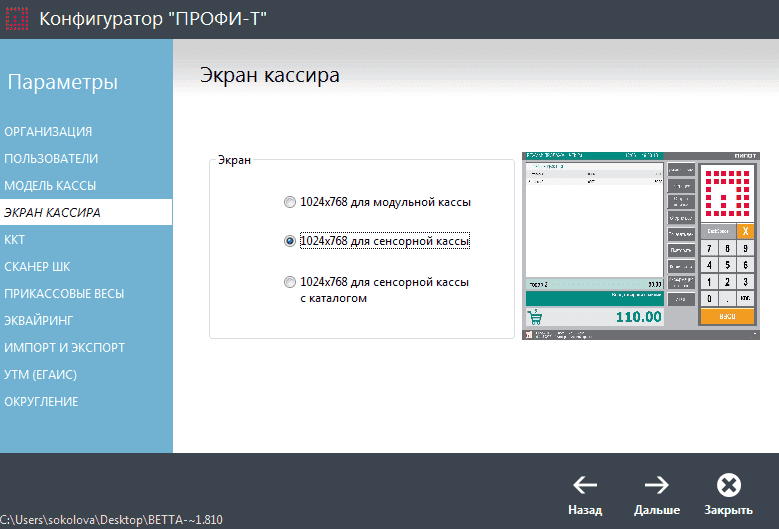
Task: Open the Эквайринг section
Action: point(39,320)
